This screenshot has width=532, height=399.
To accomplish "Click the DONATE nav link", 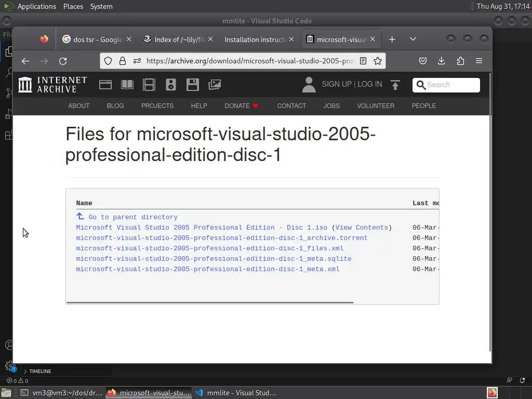I will point(241,106).
